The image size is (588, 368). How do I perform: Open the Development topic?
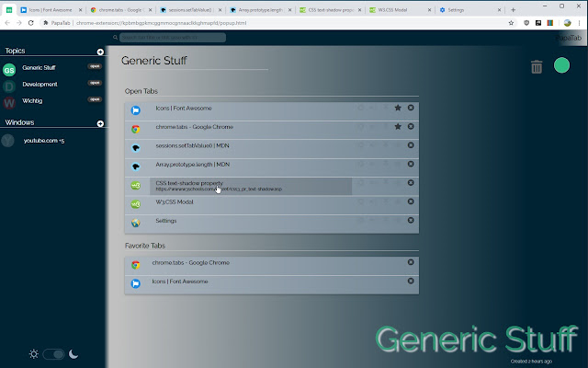pos(40,84)
